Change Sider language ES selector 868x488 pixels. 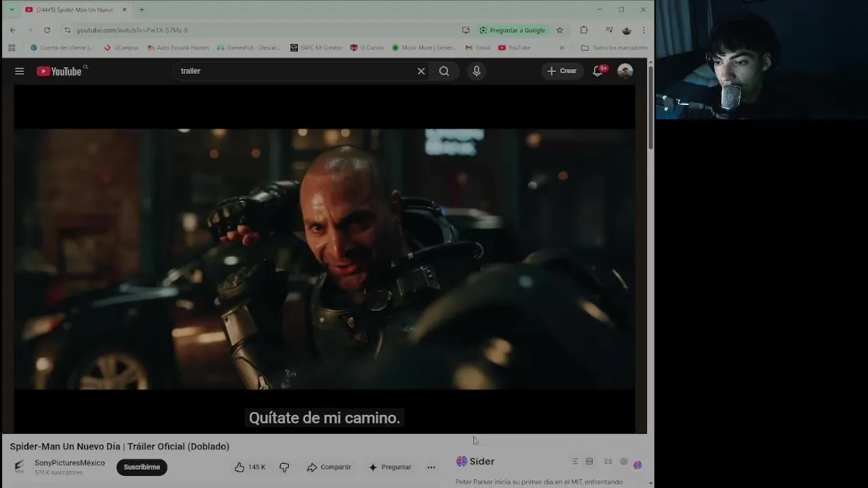click(x=608, y=462)
